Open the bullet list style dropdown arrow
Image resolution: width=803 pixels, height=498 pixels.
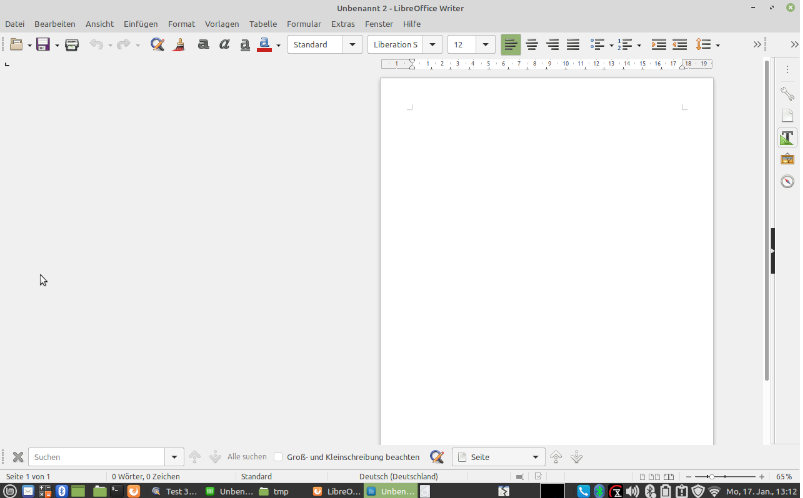pos(611,45)
